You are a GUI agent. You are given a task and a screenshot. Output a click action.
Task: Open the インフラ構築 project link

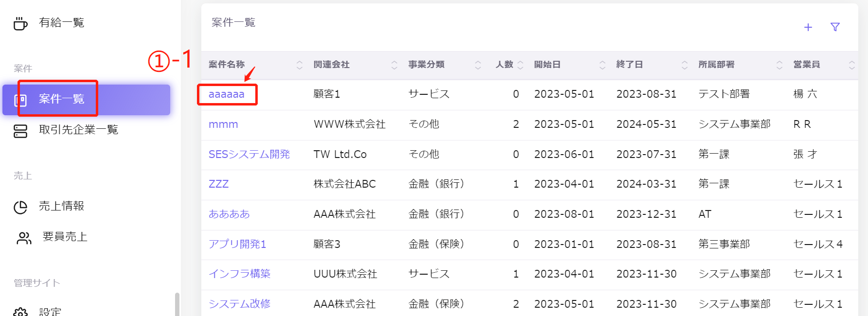click(x=239, y=274)
